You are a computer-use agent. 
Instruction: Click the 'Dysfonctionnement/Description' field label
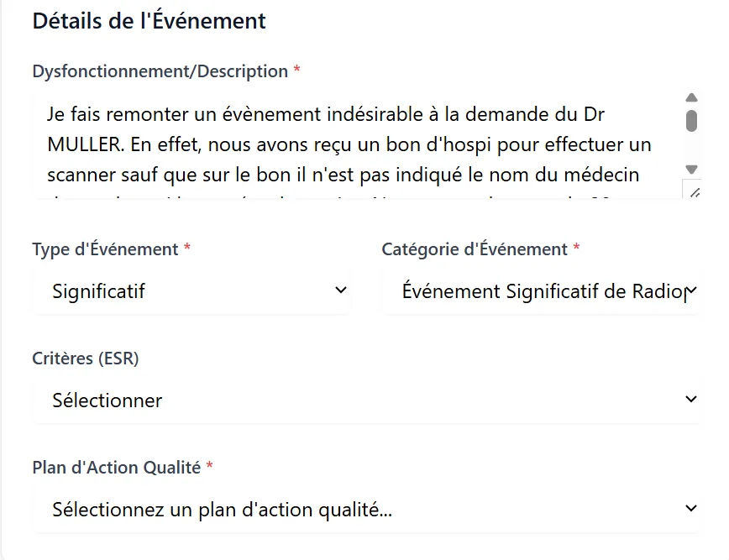pyautogui.click(x=160, y=71)
